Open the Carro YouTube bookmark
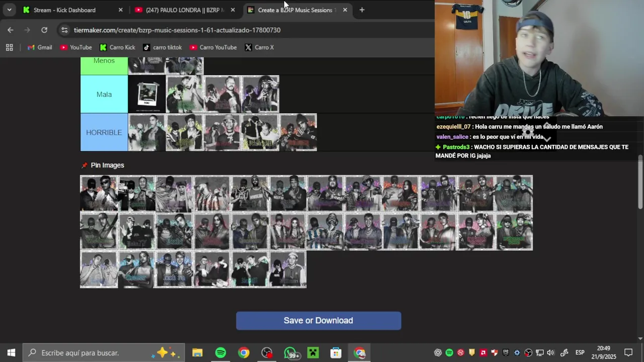 [x=213, y=47]
